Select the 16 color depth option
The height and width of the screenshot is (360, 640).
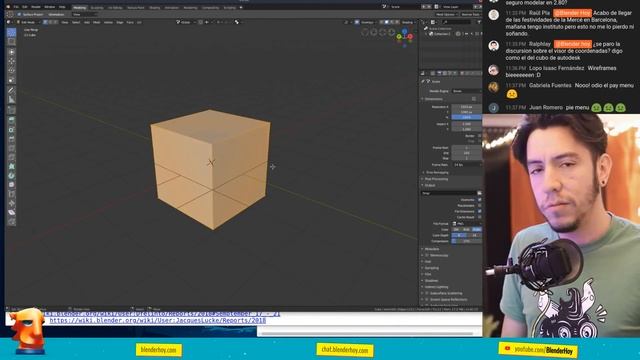click(x=474, y=236)
